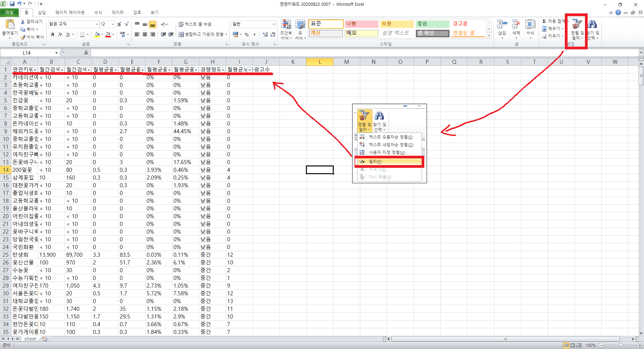Apply middle vertical alignment
Image resolution: width=644 pixels, height=349 pixels.
coord(145,24)
